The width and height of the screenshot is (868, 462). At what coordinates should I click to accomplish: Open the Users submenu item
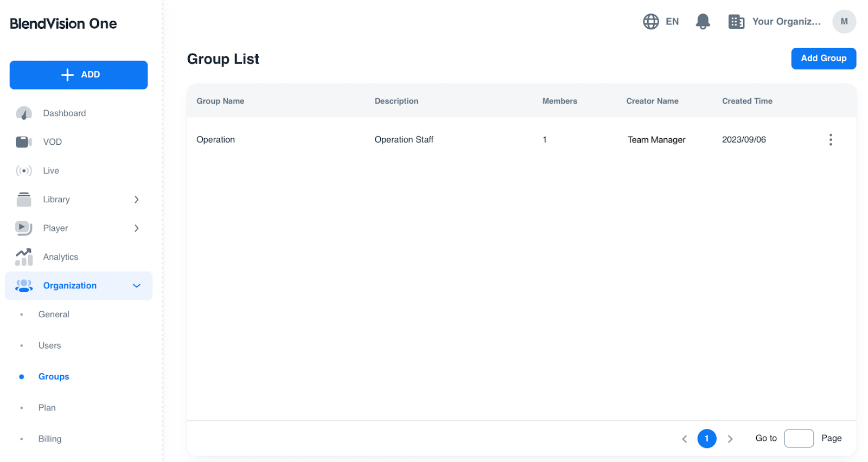click(x=49, y=345)
